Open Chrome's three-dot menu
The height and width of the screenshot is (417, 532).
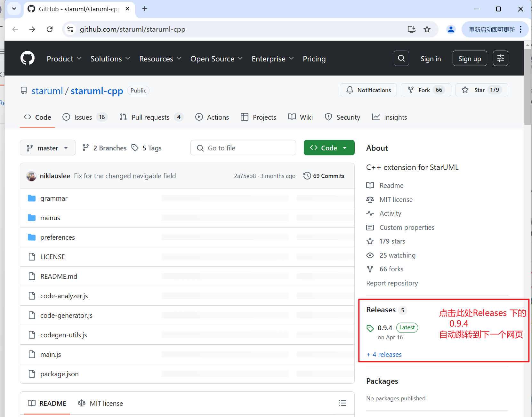(x=521, y=29)
